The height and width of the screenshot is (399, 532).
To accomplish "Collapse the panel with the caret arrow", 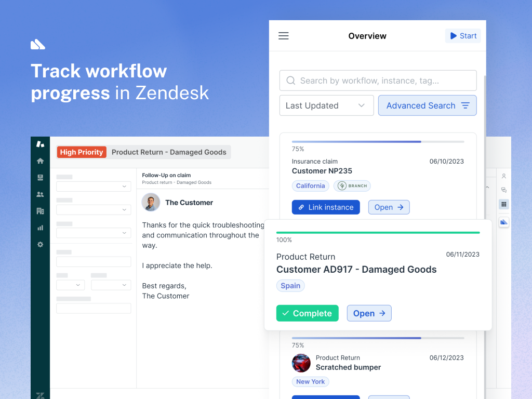I will pos(487,187).
